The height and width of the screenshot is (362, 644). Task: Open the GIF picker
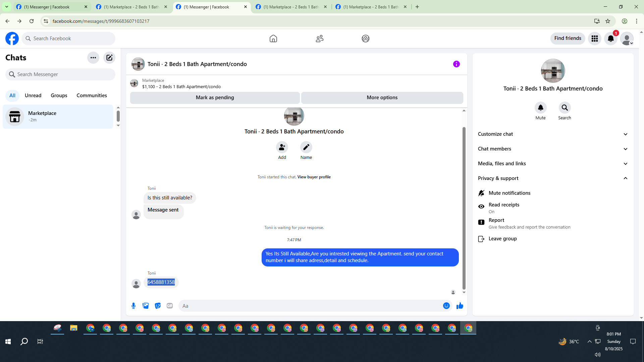pos(170,306)
